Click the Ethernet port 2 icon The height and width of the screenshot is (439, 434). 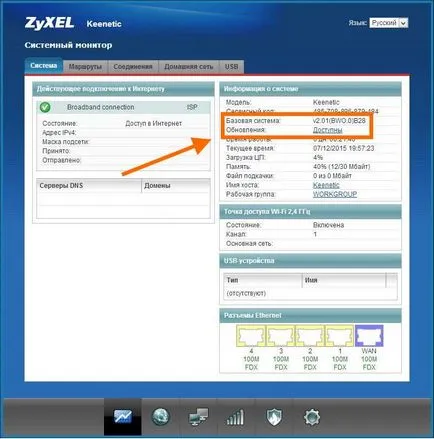310,336
